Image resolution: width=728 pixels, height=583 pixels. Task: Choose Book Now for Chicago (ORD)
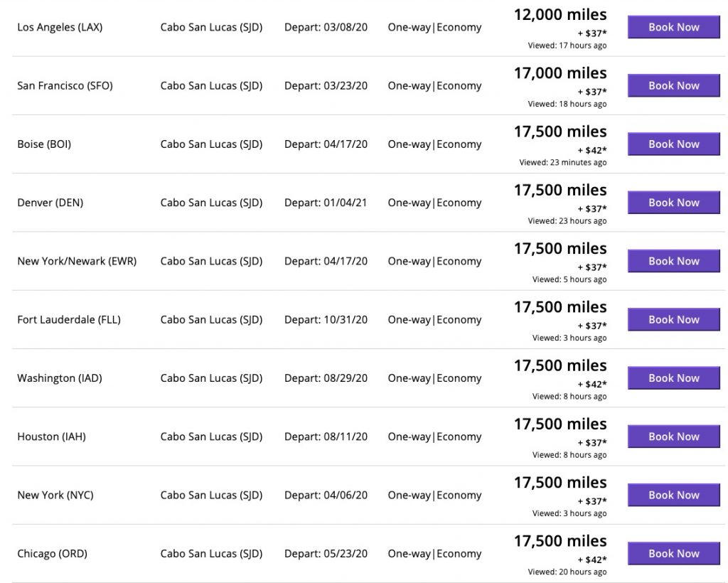(673, 554)
